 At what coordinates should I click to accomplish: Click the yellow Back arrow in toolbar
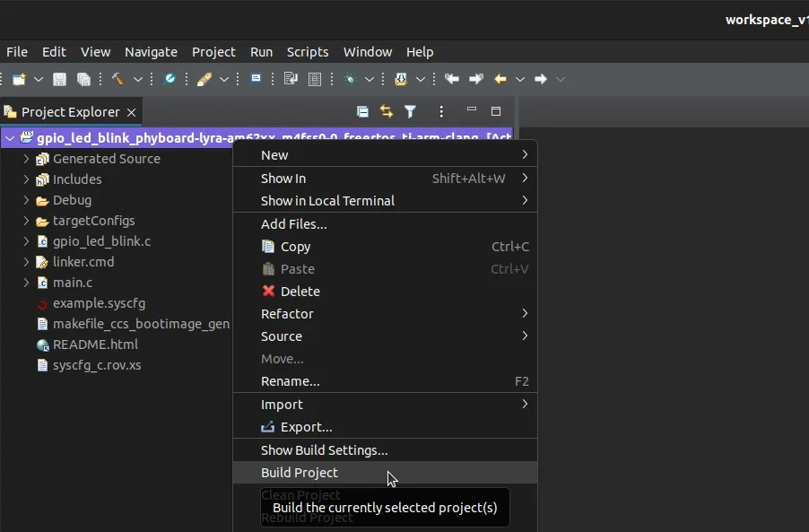(x=500, y=79)
